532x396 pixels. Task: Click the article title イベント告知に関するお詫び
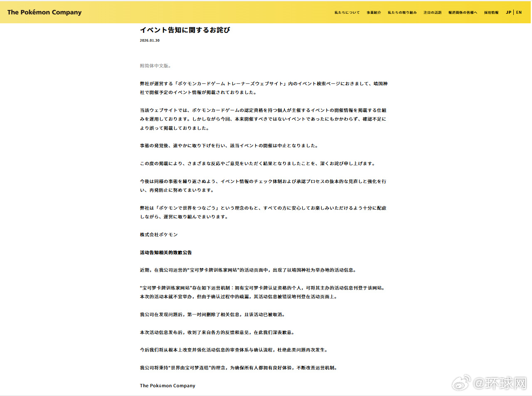click(185, 30)
